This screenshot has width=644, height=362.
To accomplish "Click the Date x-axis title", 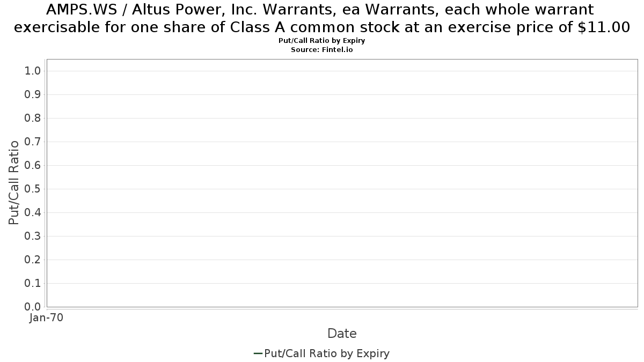I will click(342, 334).
